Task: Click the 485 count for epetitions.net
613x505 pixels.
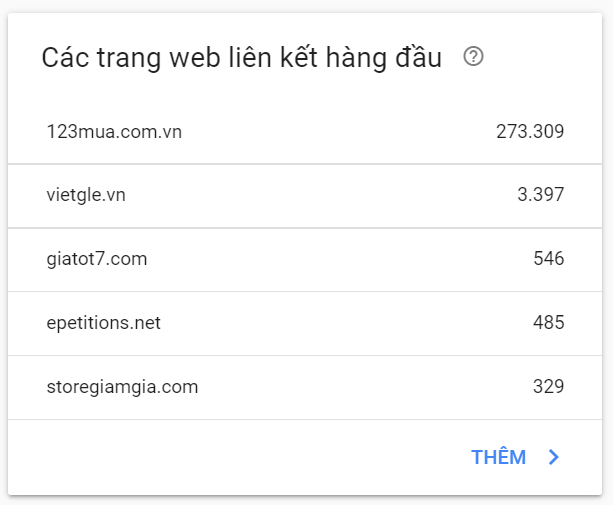Action: [x=549, y=322]
